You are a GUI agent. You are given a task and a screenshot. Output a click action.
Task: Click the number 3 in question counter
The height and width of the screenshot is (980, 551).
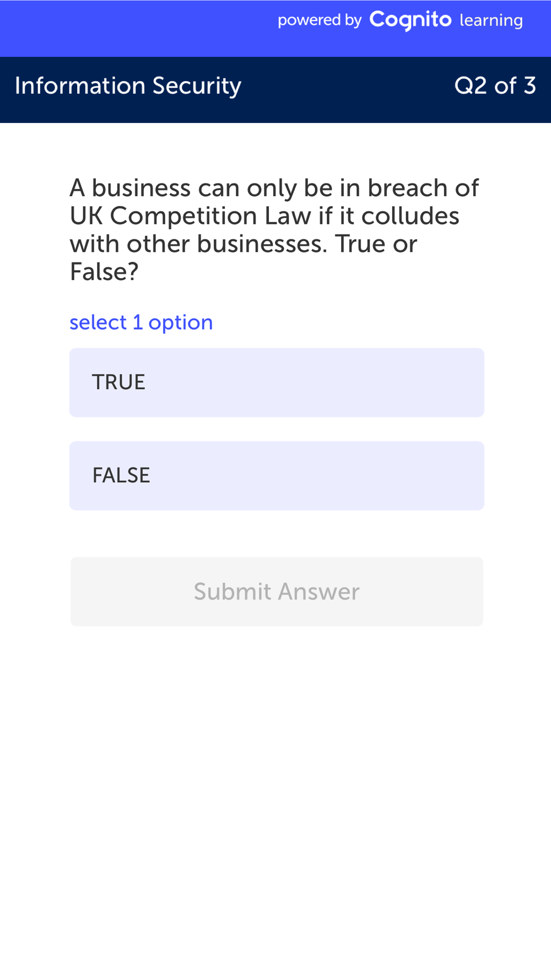pyautogui.click(x=530, y=86)
